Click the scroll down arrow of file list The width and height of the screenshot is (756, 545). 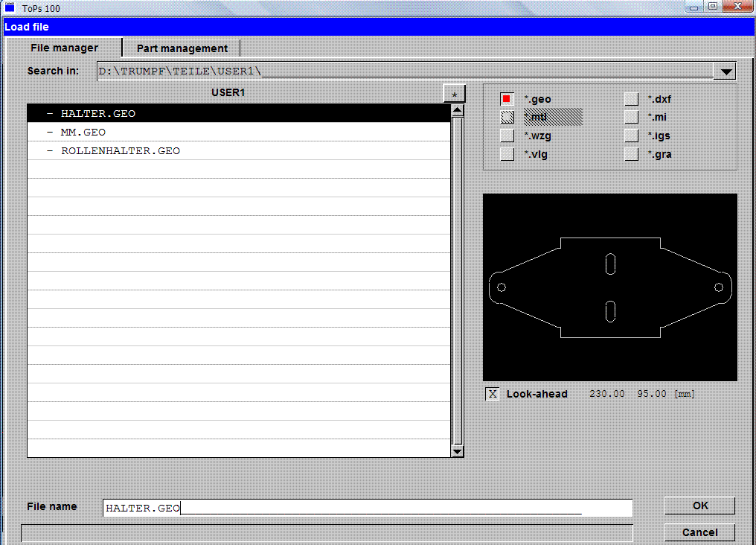457,451
